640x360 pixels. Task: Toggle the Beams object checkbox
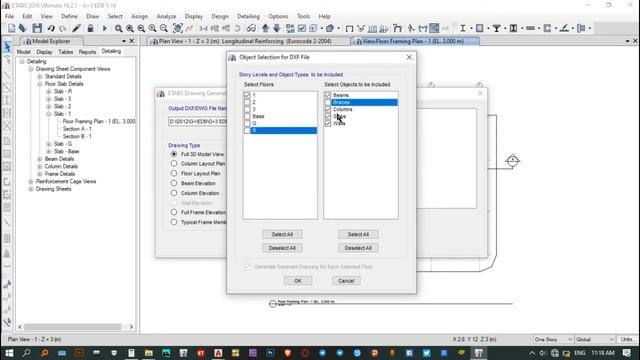(328, 95)
